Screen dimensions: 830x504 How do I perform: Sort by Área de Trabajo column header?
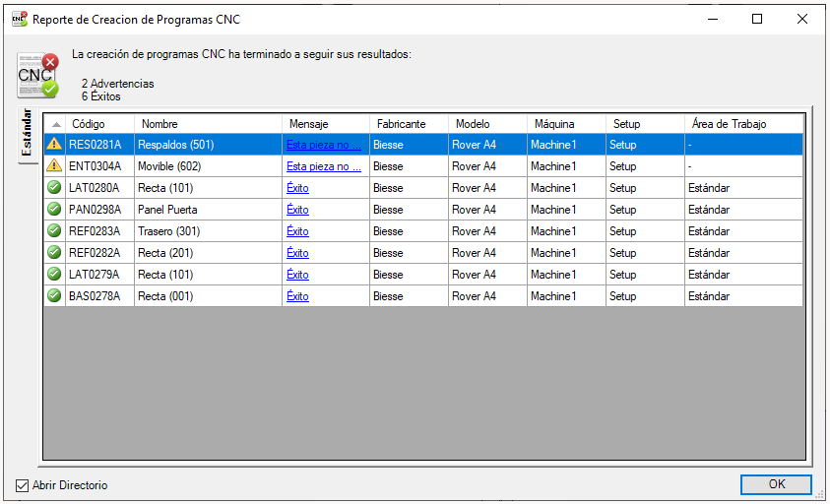tap(743, 124)
